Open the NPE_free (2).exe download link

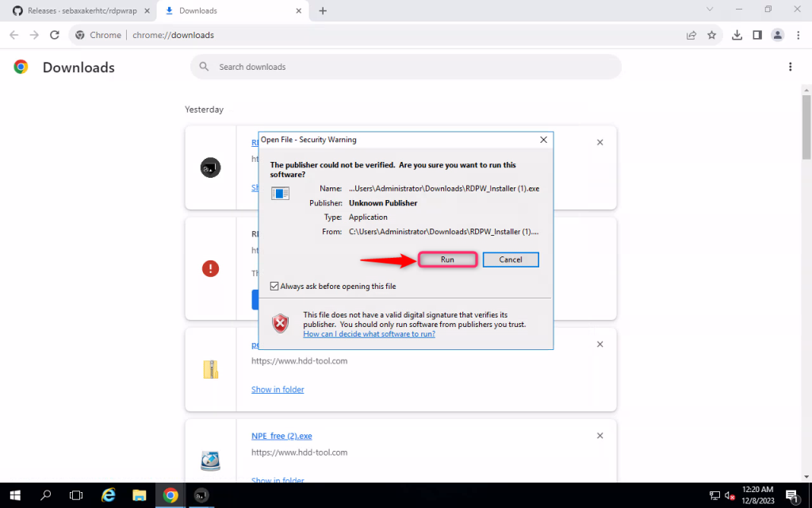[x=281, y=436]
